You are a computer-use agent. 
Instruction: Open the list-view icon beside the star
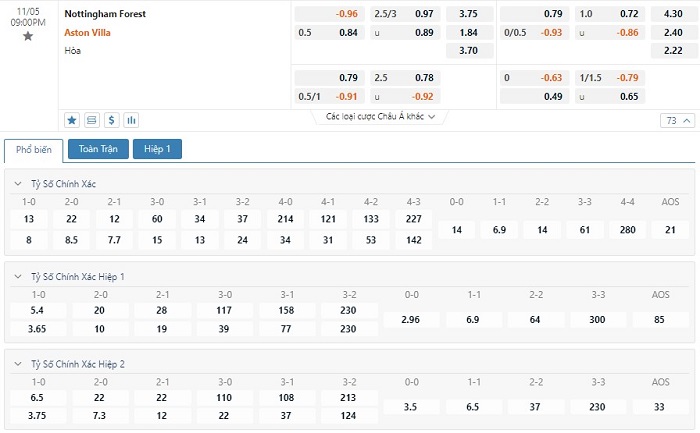92,120
